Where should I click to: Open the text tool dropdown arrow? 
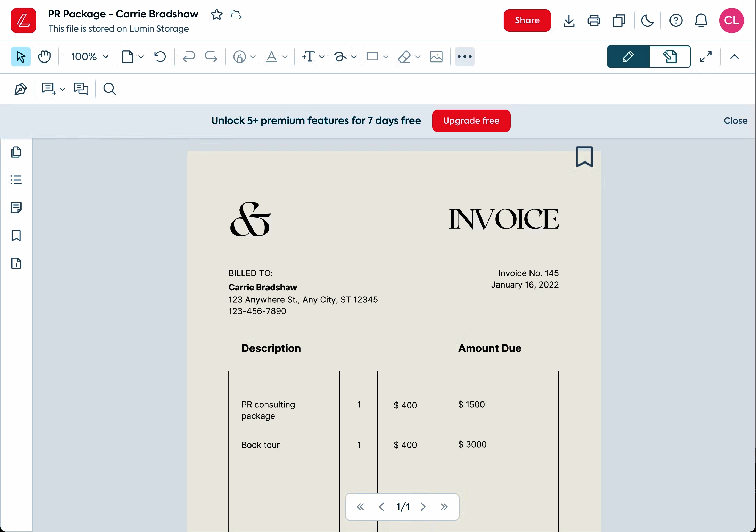pos(322,57)
